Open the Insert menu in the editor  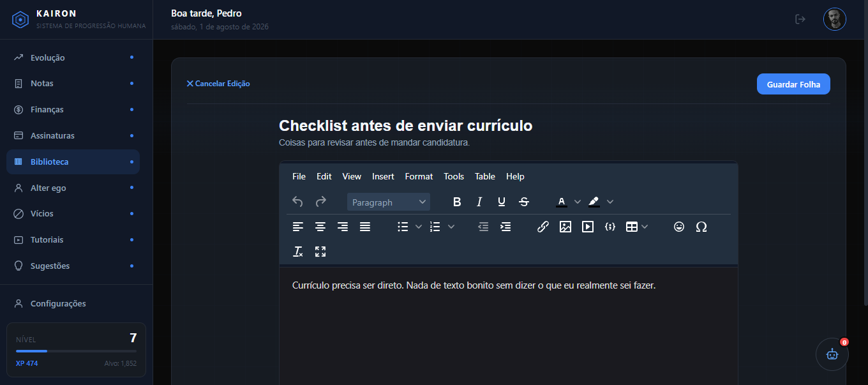pos(383,176)
